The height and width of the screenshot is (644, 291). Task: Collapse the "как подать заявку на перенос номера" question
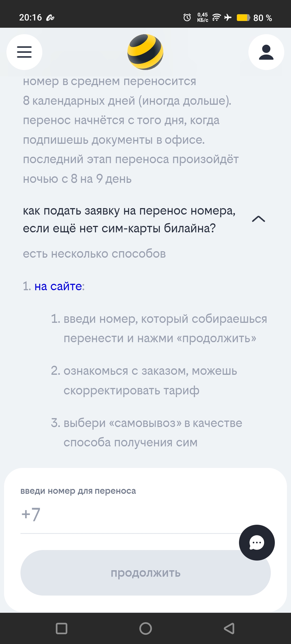point(129,219)
